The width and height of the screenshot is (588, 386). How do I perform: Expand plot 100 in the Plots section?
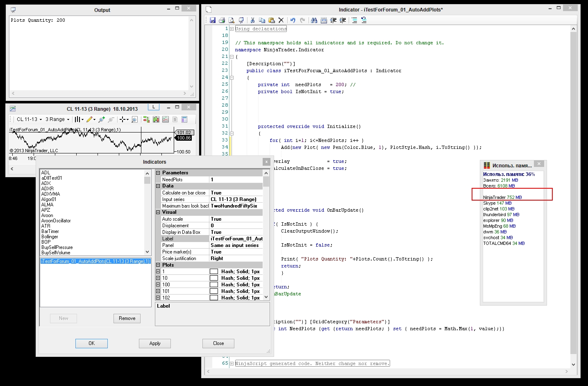[x=158, y=285]
